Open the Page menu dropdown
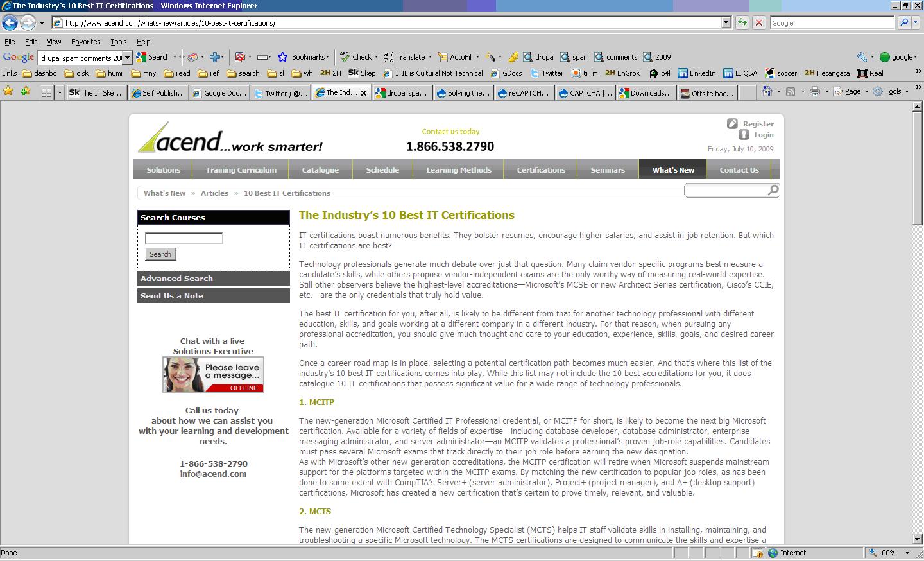 (x=851, y=92)
